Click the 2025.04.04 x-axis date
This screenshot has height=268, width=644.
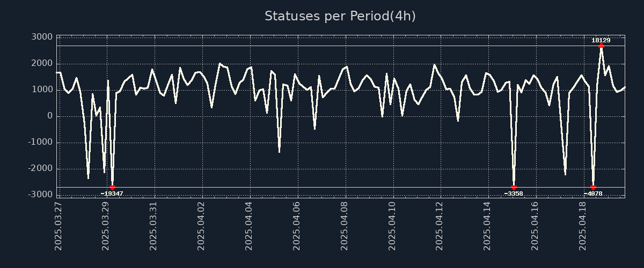tap(249, 226)
